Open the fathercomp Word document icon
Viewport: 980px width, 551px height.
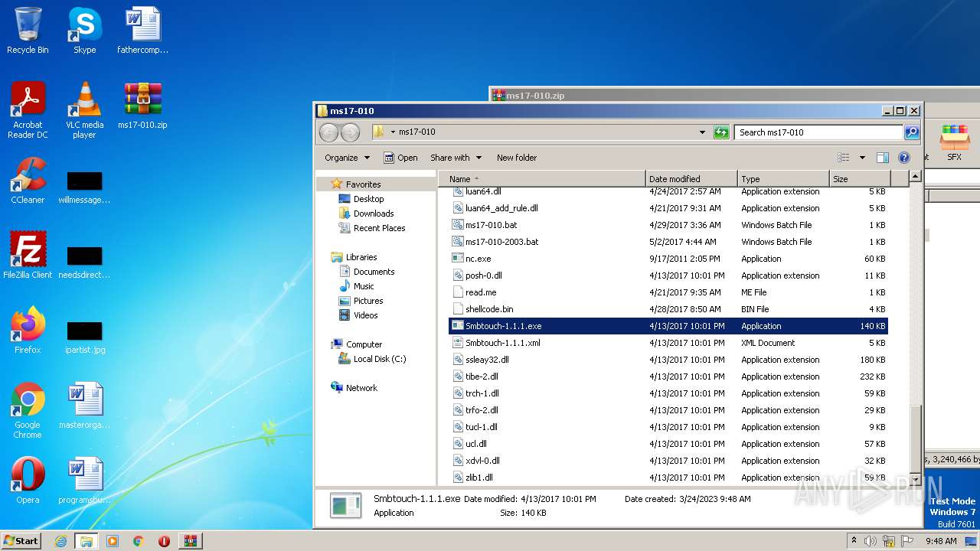tap(142, 31)
